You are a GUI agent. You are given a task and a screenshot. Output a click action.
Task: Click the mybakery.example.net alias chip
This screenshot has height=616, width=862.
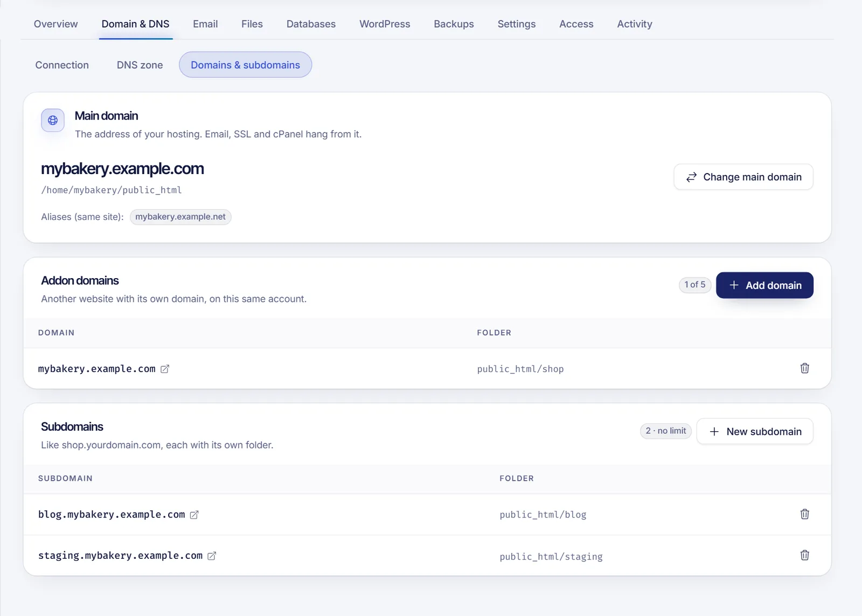click(x=180, y=217)
